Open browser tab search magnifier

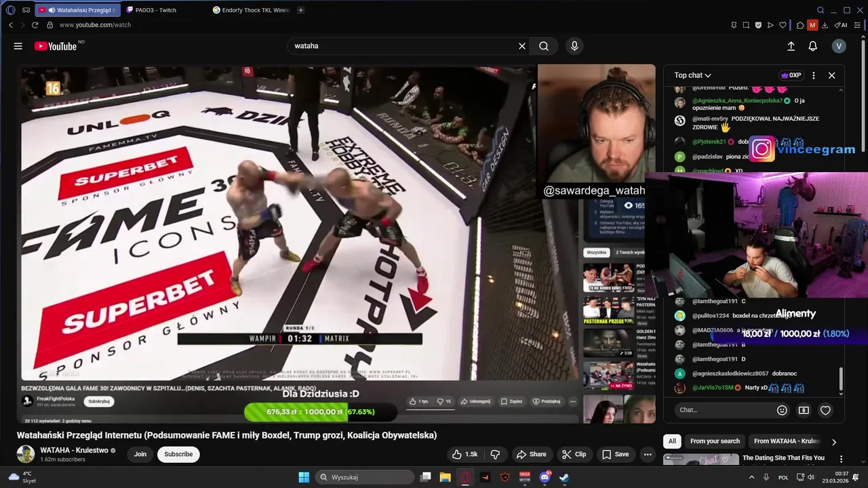(821, 10)
